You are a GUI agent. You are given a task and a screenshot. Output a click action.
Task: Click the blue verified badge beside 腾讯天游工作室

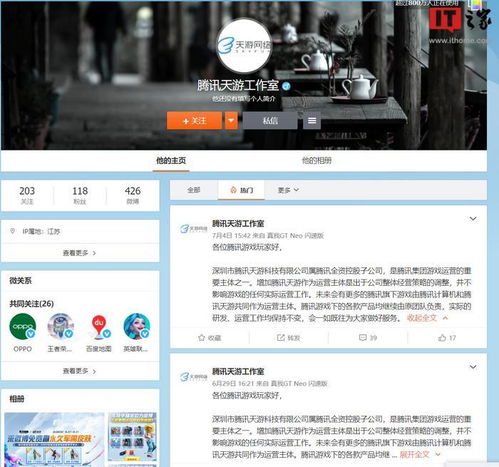coord(286,86)
